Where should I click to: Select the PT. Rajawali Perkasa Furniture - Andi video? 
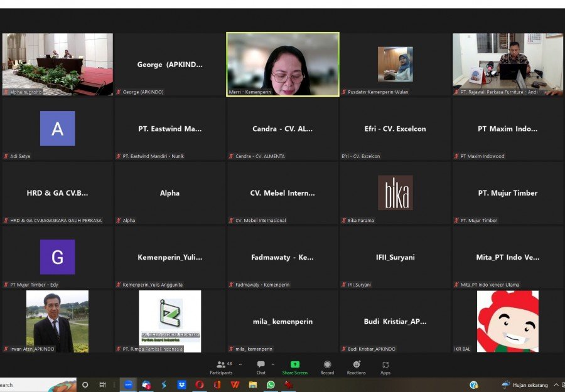click(508, 64)
